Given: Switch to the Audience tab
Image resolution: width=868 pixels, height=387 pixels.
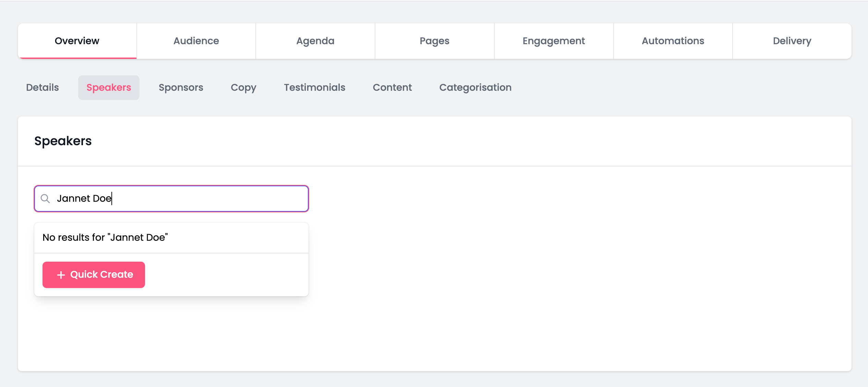Looking at the screenshot, I should click(196, 41).
